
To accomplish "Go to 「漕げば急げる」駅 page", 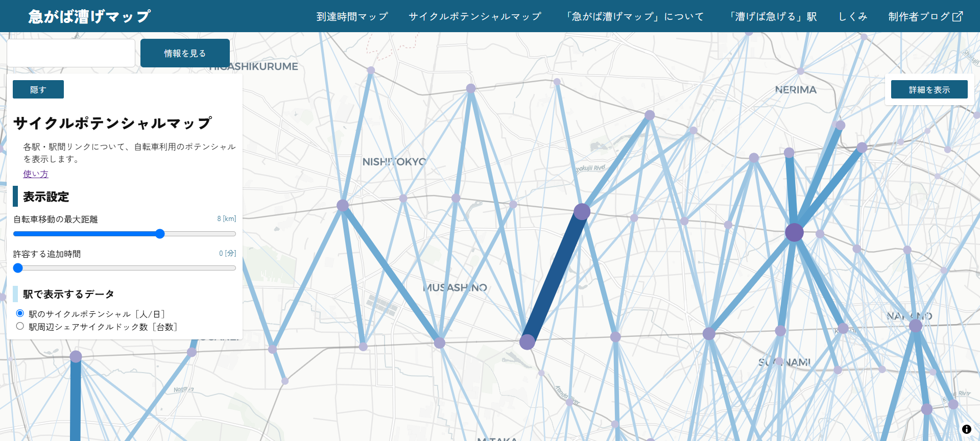I will coord(773,16).
